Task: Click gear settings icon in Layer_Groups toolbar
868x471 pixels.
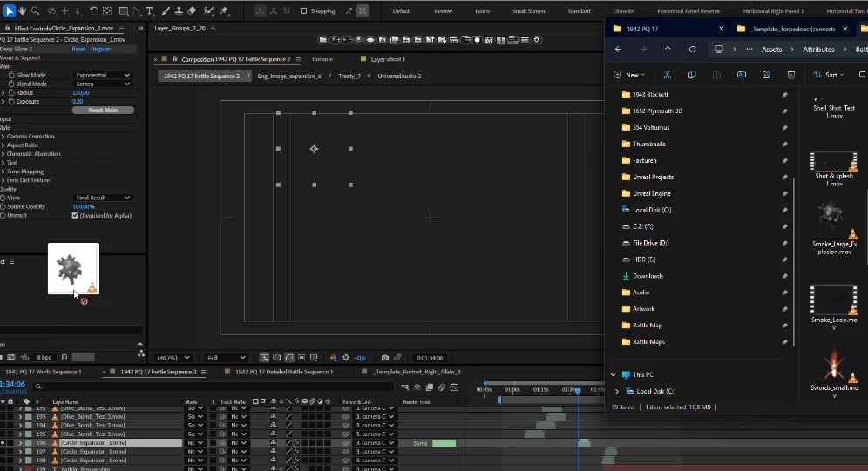Action: [x=537, y=40]
